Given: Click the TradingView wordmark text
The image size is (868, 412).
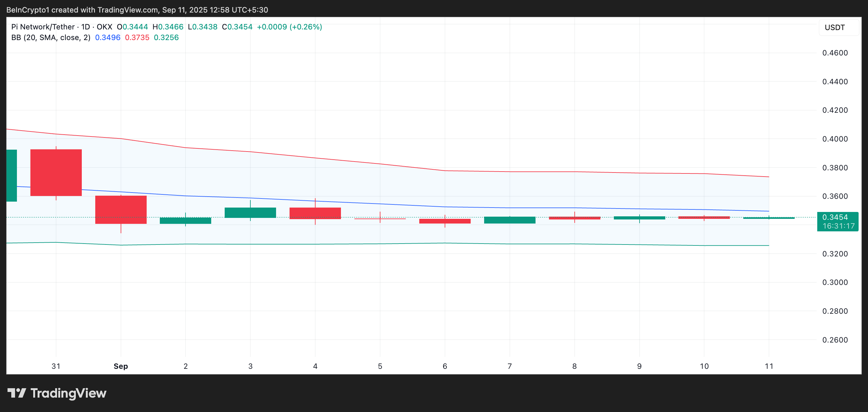Looking at the screenshot, I should pos(68,393).
